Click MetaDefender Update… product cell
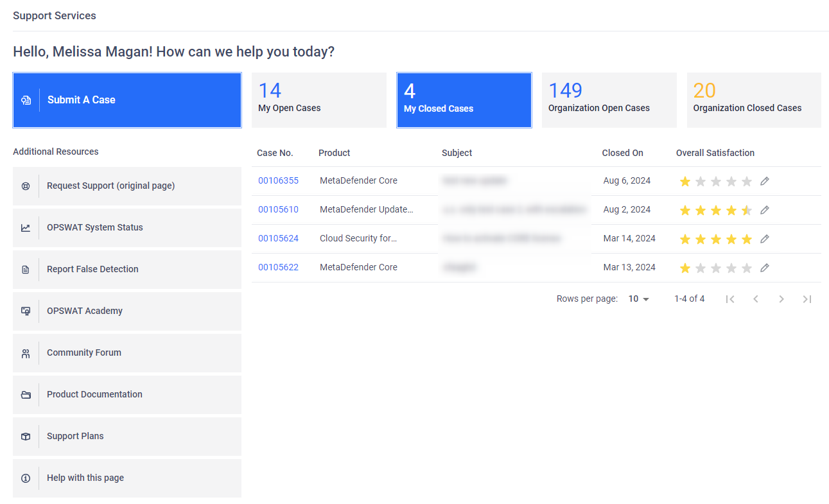829x504 pixels. coord(367,210)
